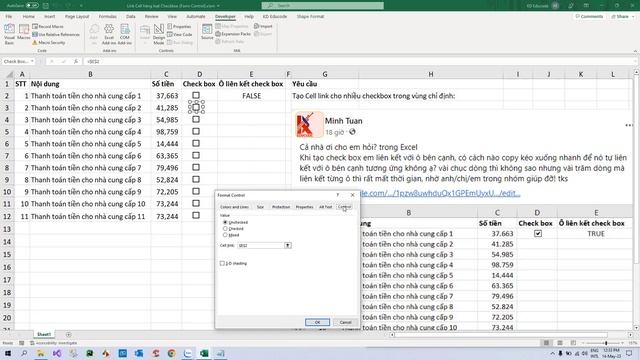Select the Sheet1 sheet tab
640x360 pixels.
[x=44, y=334]
